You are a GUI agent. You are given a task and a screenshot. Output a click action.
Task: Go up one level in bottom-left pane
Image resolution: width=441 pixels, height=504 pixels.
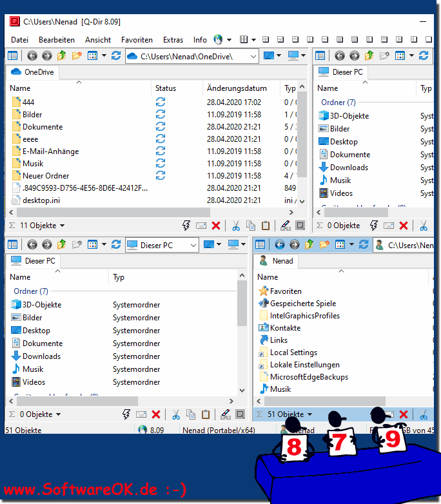[x=62, y=245]
